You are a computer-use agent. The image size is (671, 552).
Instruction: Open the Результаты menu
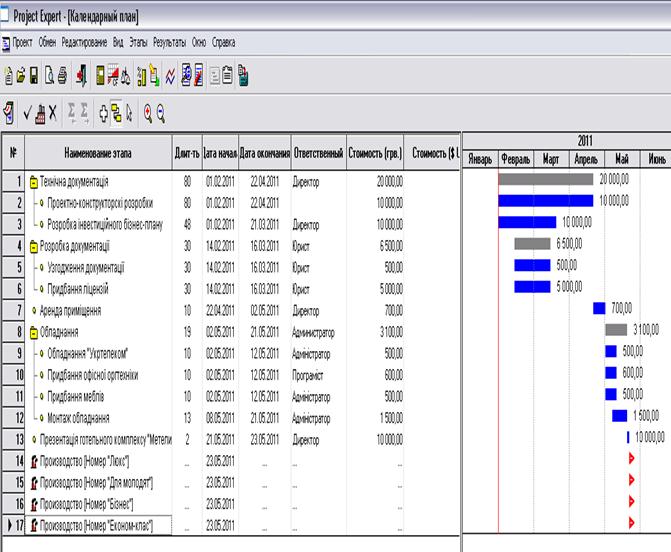click(x=168, y=43)
